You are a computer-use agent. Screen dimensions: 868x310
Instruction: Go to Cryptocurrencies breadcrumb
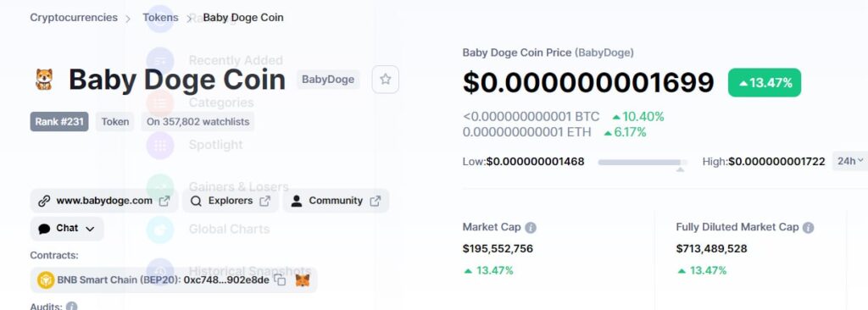[x=74, y=18]
